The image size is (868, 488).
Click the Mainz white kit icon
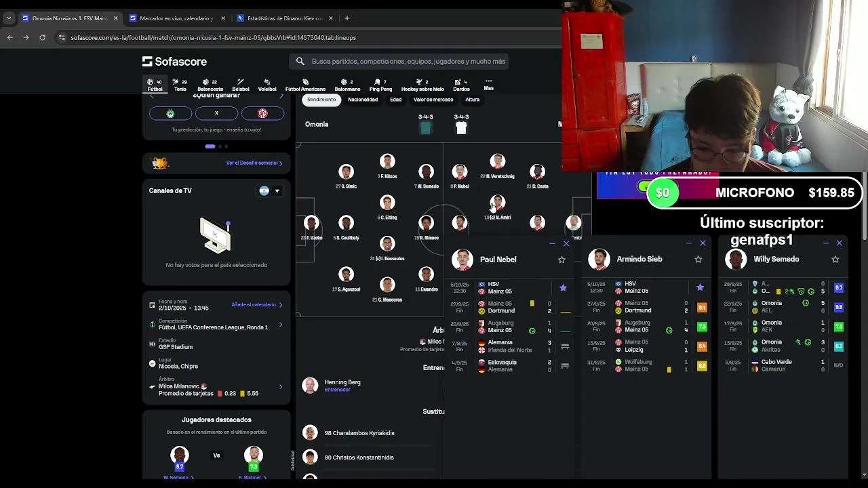(x=461, y=127)
